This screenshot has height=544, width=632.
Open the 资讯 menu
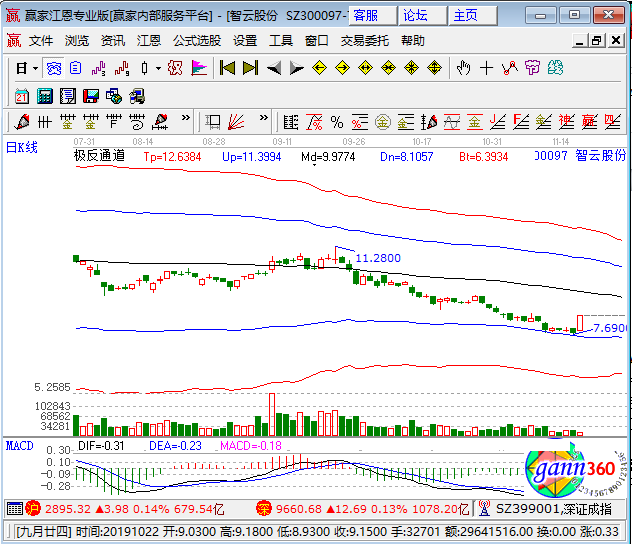pyautogui.click(x=112, y=41)
